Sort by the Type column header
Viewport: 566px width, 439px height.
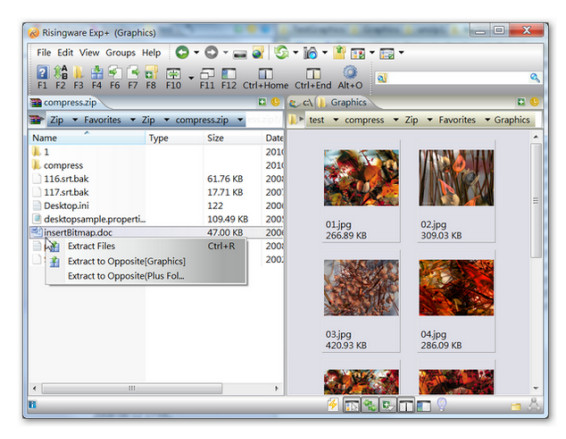pos(175,138)
